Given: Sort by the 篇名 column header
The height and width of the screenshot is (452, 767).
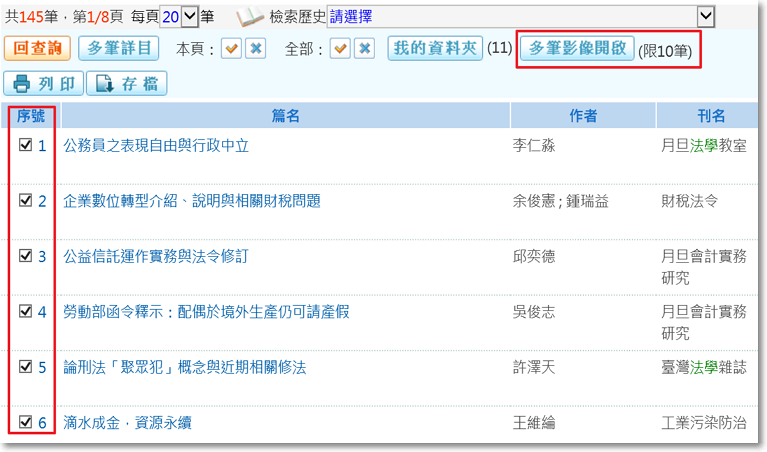Looking at the screenshot, I should (x=286, y=116).
